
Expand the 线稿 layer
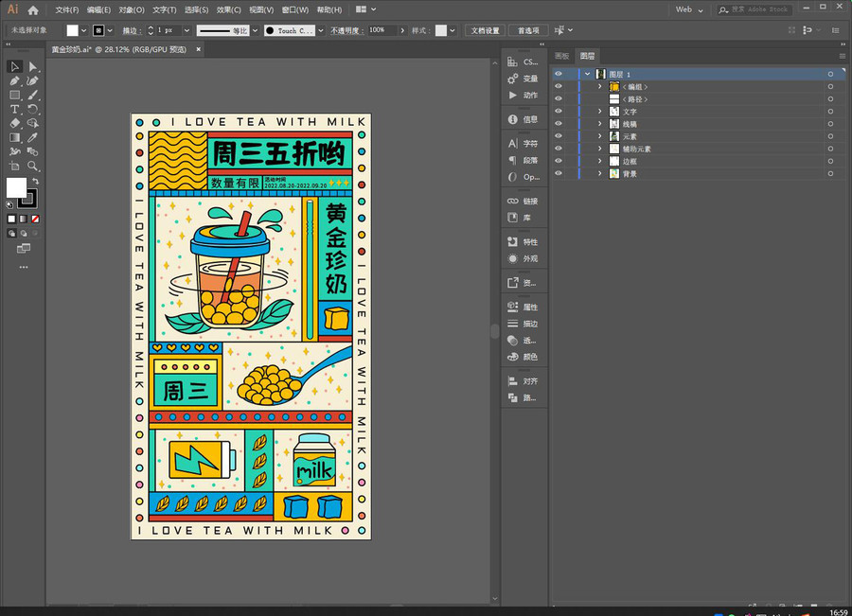pos(600,124)
